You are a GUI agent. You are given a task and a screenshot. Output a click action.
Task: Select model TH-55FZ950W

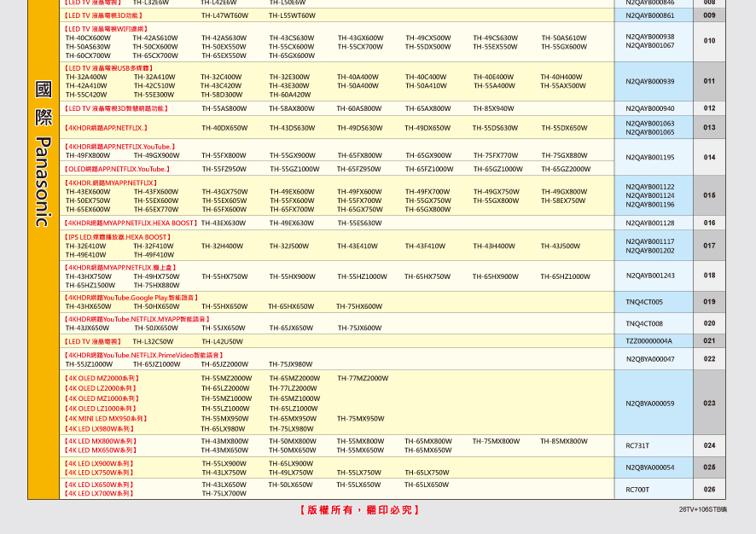click(224, 169)
